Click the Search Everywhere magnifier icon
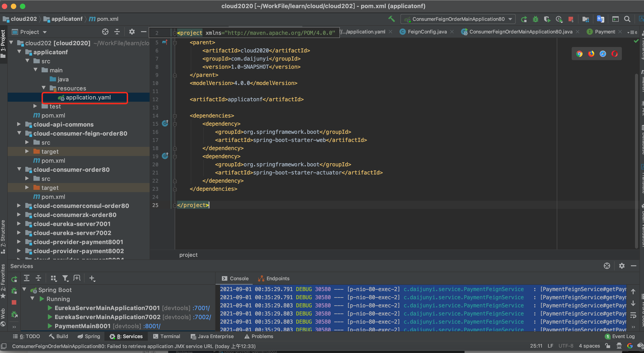 pos(627,19)
